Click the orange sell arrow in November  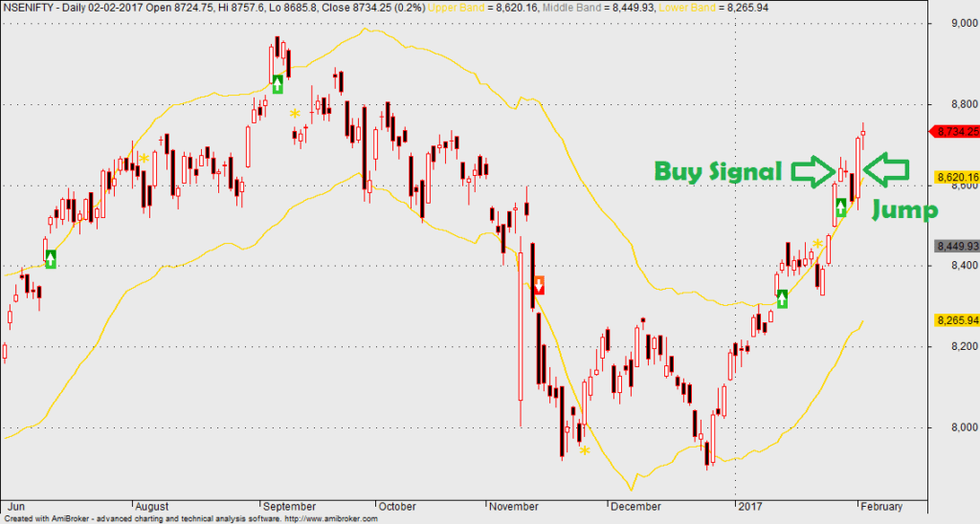[539, 285]
